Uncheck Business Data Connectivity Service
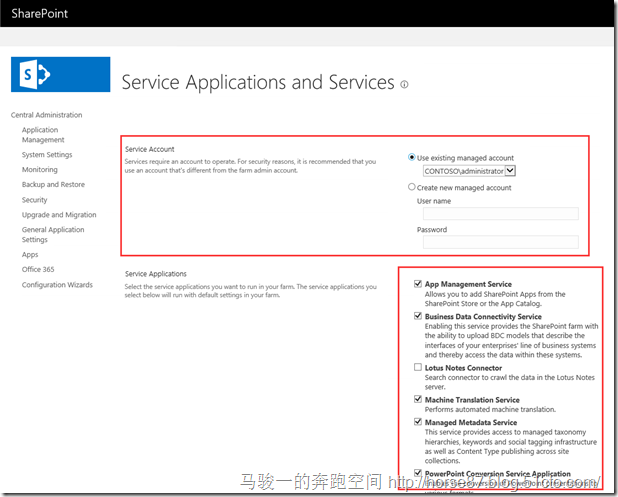618x497 pixels. tap(418, 316)
